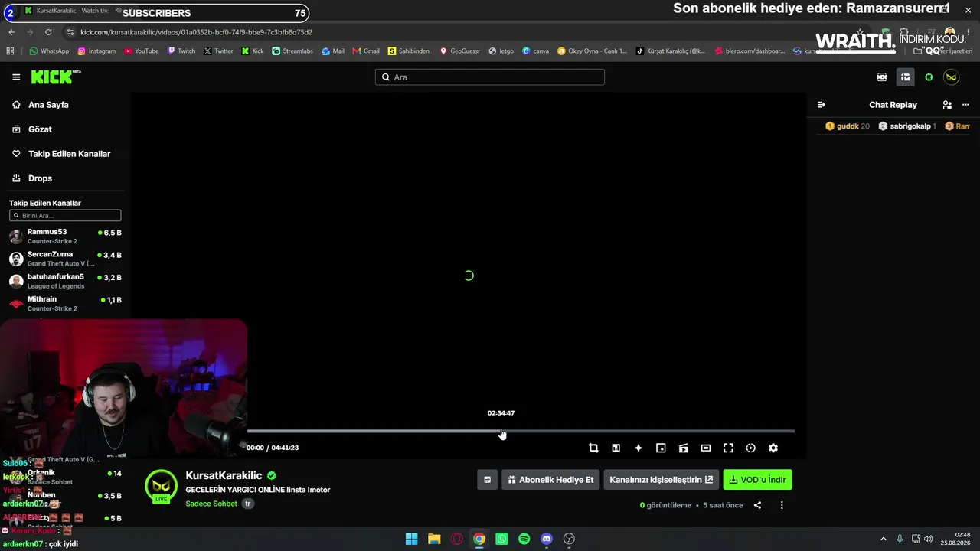
Task: Open WhatsApp from the taskbar
Action: pyautogui.click(x=501, y=539)
